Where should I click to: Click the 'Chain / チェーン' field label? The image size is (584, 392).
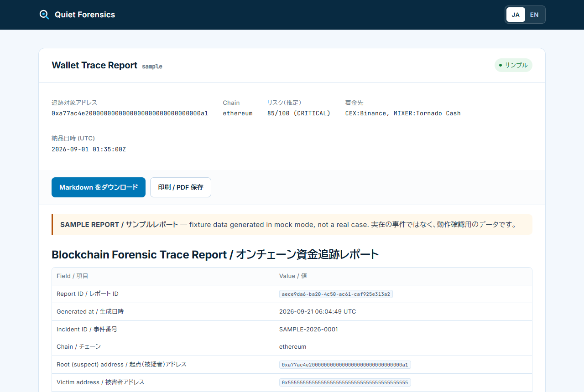78,347
